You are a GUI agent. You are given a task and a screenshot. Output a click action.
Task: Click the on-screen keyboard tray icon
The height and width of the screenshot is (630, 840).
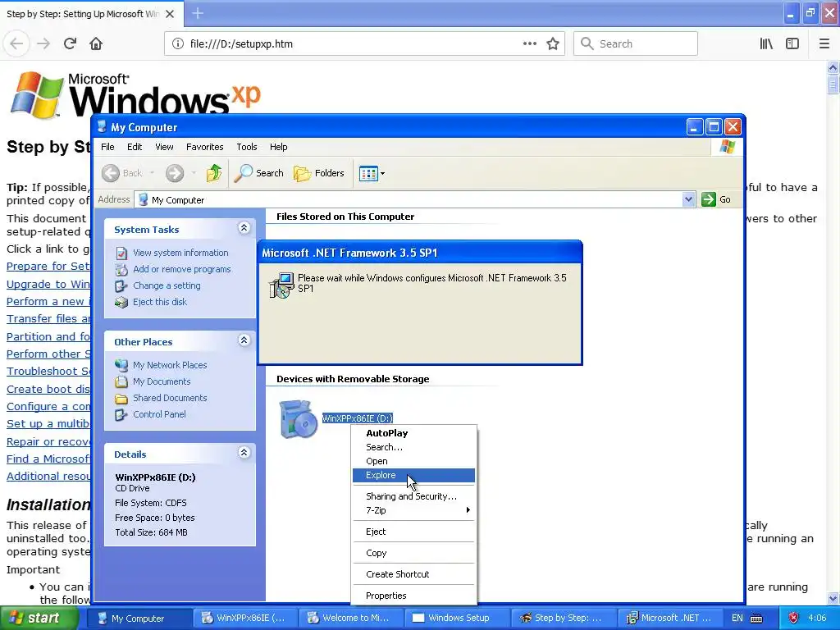756,619
